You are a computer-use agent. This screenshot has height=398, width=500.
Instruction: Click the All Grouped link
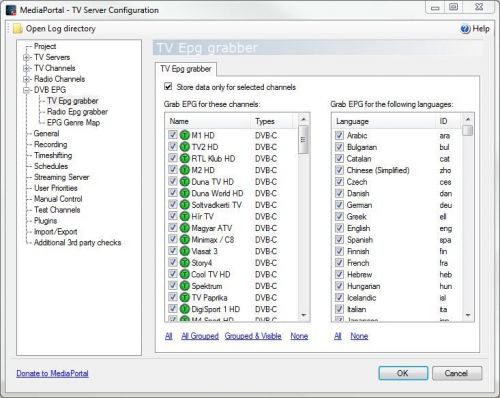pyautogui.click(x=200, y=336)
